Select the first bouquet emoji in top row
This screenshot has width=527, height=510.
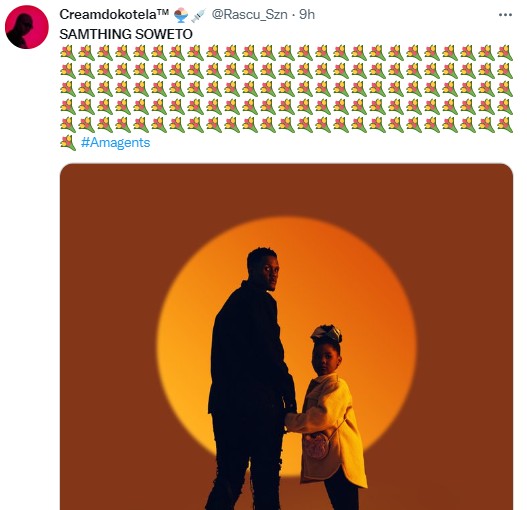(x=68, y=53)
